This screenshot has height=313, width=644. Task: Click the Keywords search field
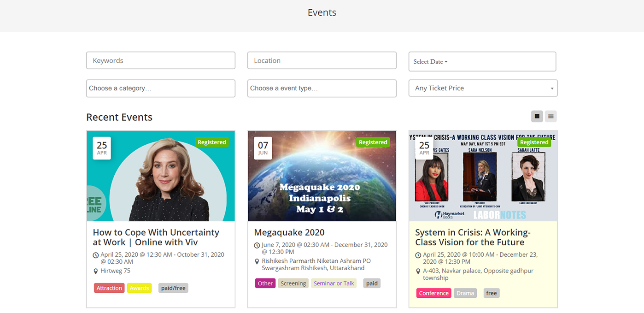point(160,60)
